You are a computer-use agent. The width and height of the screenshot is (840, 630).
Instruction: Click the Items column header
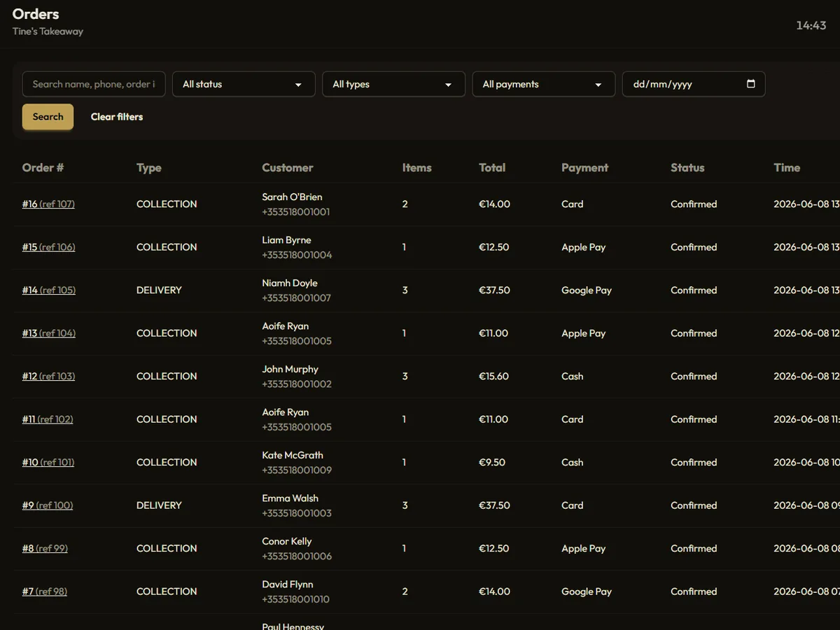417,168
